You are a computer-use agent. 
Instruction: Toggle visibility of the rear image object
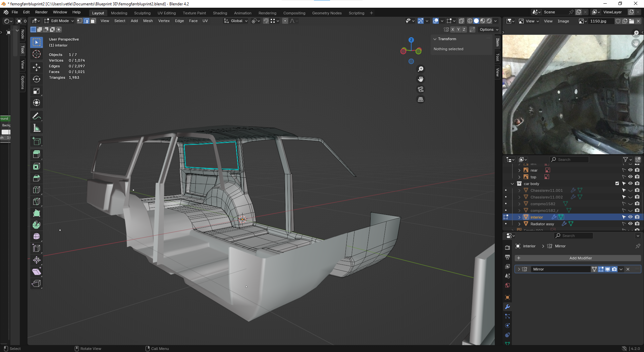click(x=630, y=170)
